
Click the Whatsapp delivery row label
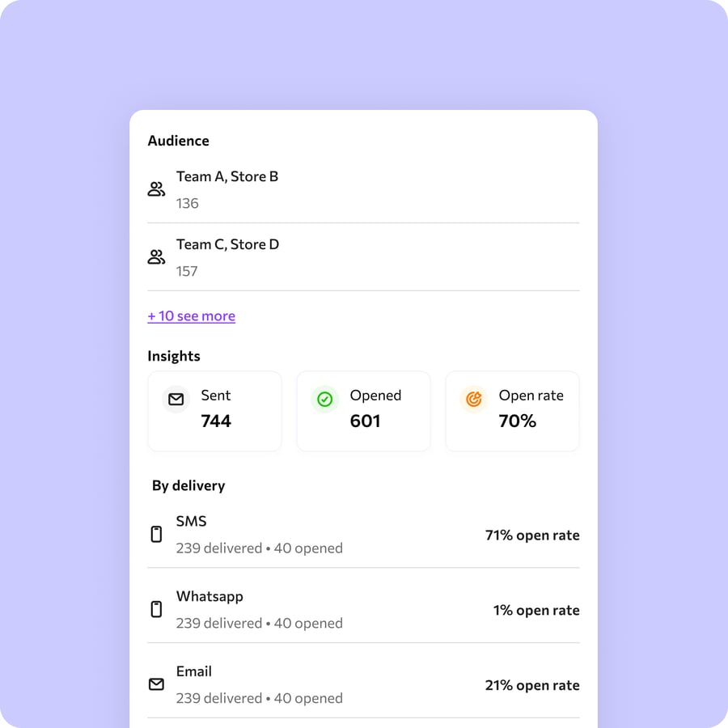click(x=210, y=597)
